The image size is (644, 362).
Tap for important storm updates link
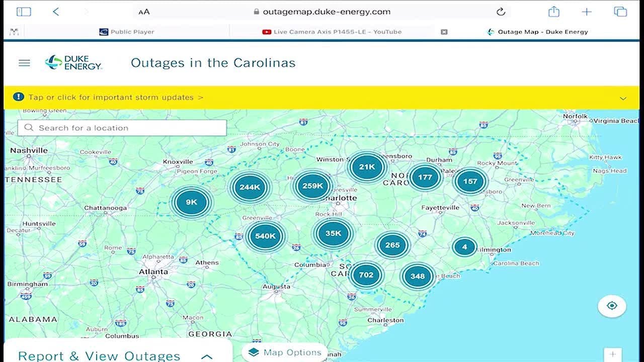coord(116,97)
